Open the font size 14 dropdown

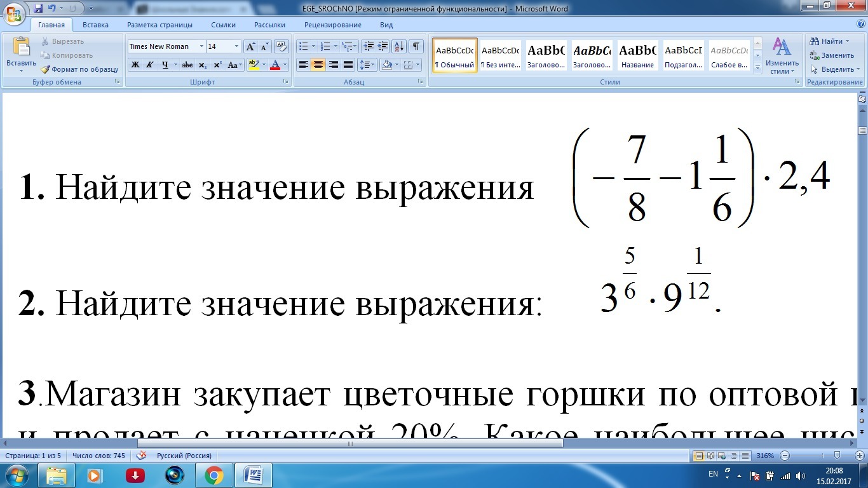click(237, 46)
